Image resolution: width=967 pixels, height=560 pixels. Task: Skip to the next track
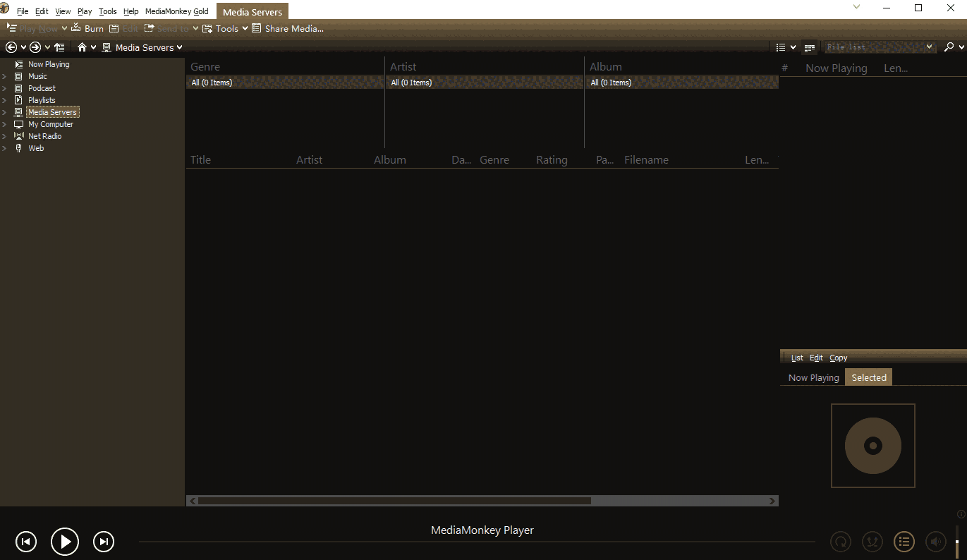coord(104,542)
